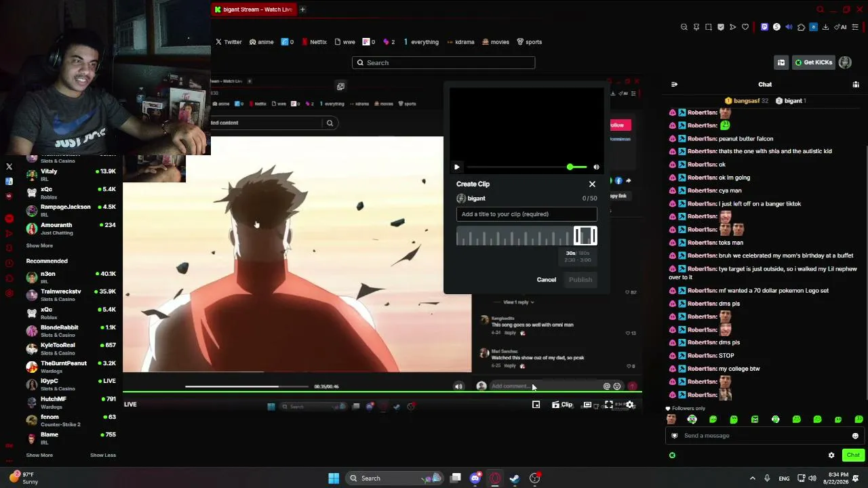Open stream player settings gear
The image size is (868, 488).
(630, 405)
